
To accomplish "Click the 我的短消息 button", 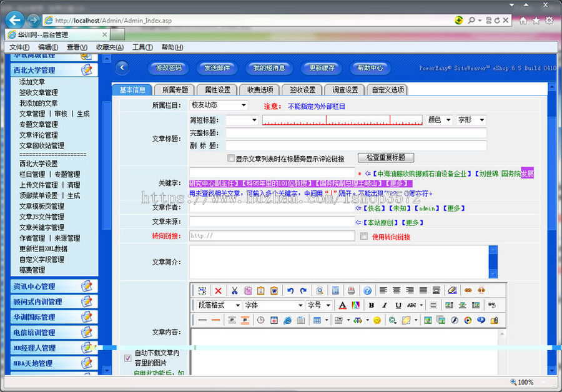I will click(269, 67).
